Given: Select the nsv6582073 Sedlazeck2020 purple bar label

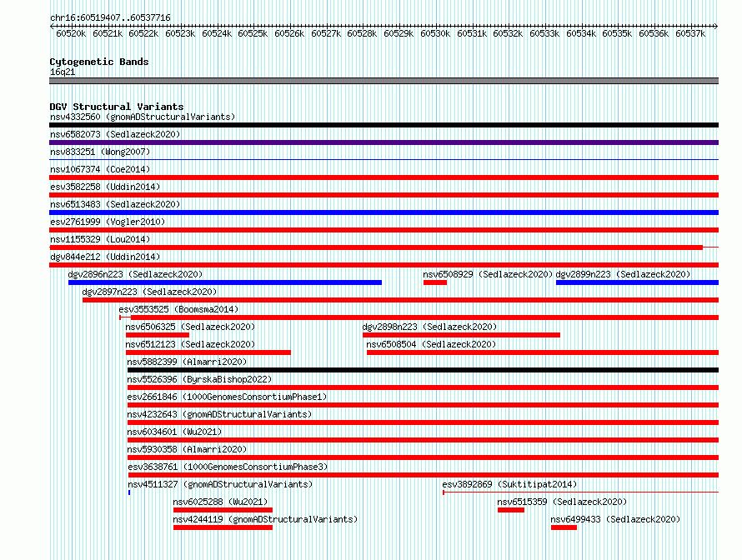Looking at the screenshot, I should [115, 134].
